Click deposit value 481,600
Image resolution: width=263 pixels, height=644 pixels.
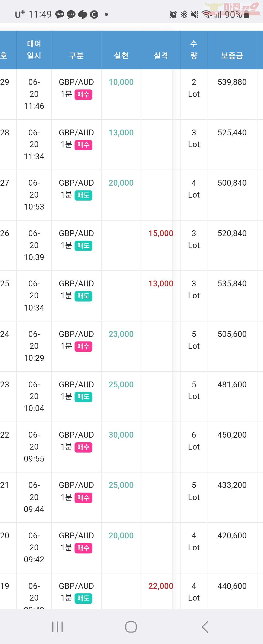click(232, 384)
